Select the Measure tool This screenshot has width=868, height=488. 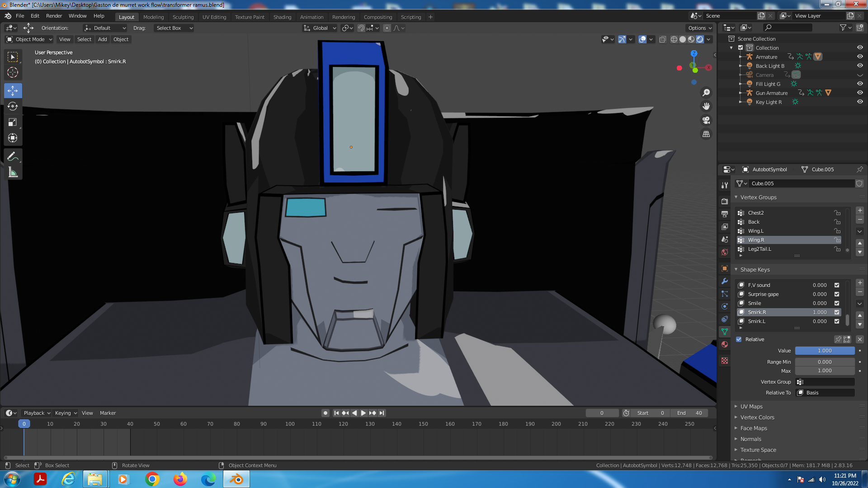(x=13, y=172)
